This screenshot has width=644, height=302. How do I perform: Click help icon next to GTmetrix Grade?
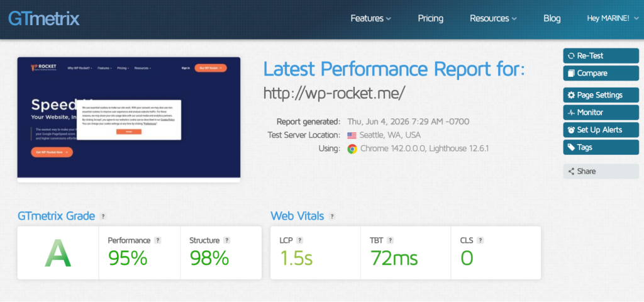click(103, 216)
